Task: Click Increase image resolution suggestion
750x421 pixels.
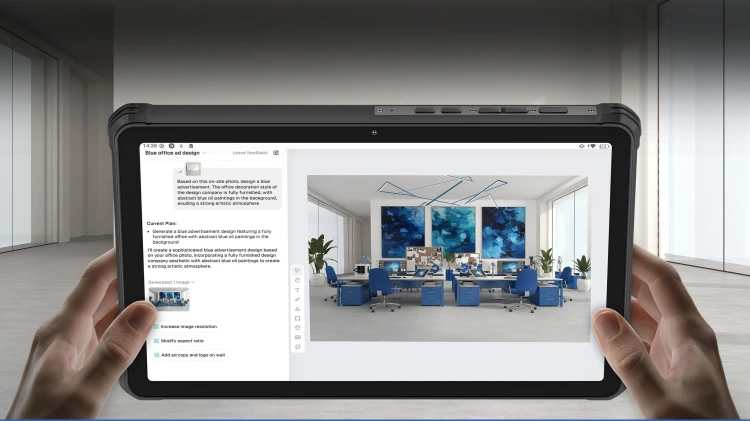Action: click(x=186, y=327)
